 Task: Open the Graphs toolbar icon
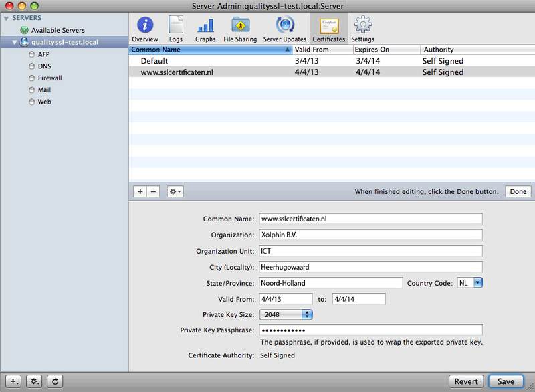click(205, 29)
